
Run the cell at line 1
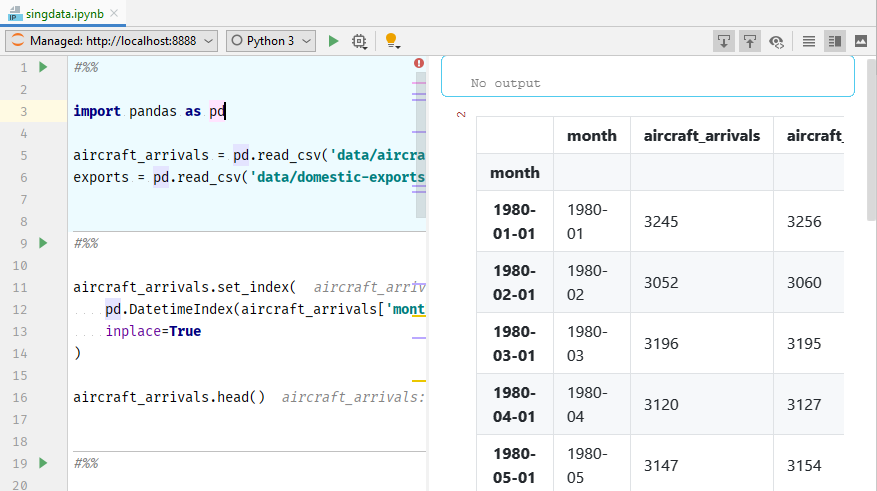43,67
